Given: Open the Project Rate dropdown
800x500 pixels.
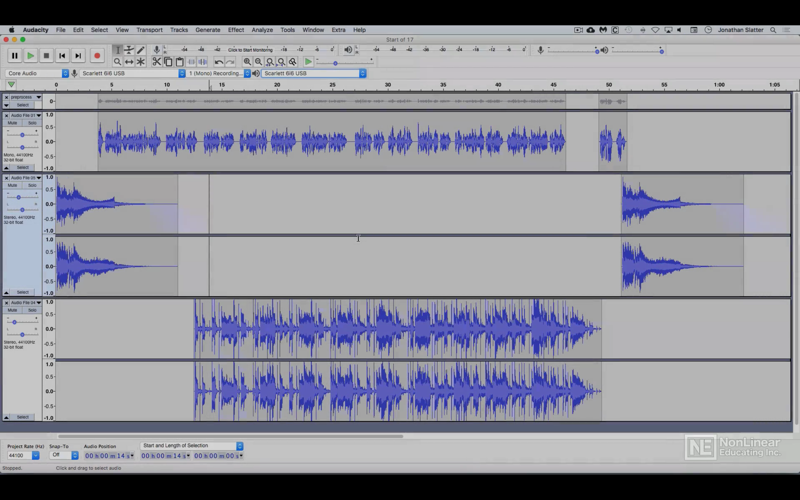Looking at the screenshot, I should coord(23,455).
